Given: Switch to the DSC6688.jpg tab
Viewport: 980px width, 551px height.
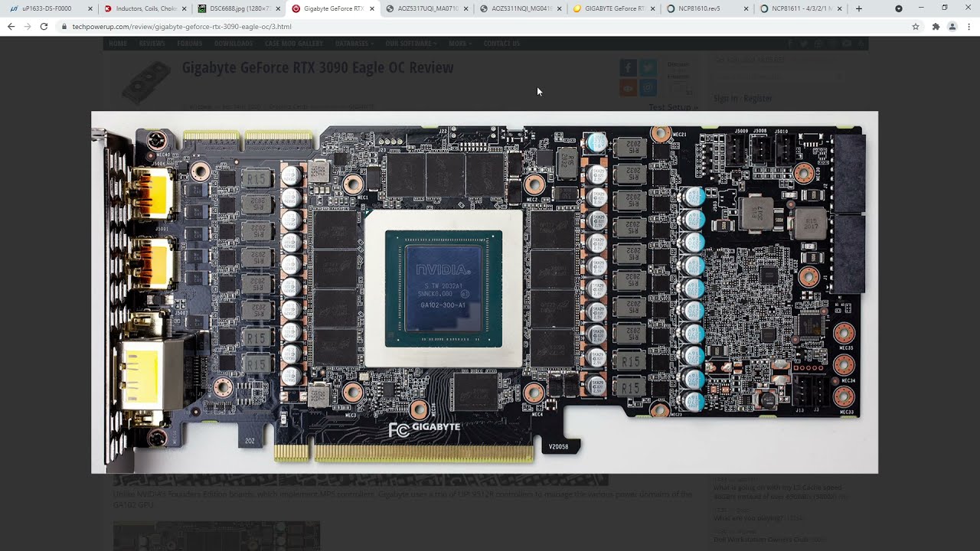Looking at the screenshot, I should [x=239, y=8].
